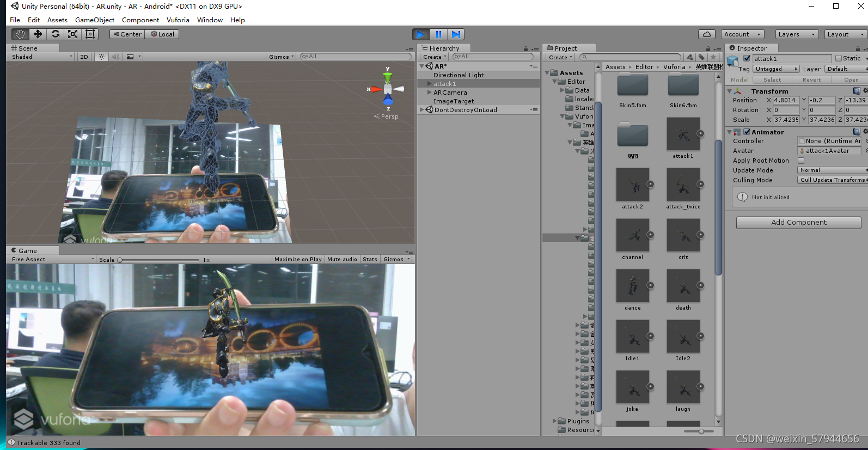The height and width of the screenshot is (450, 868).
Task: Expand attack1 in Hierarchy
Action: [x=430, y=84]
